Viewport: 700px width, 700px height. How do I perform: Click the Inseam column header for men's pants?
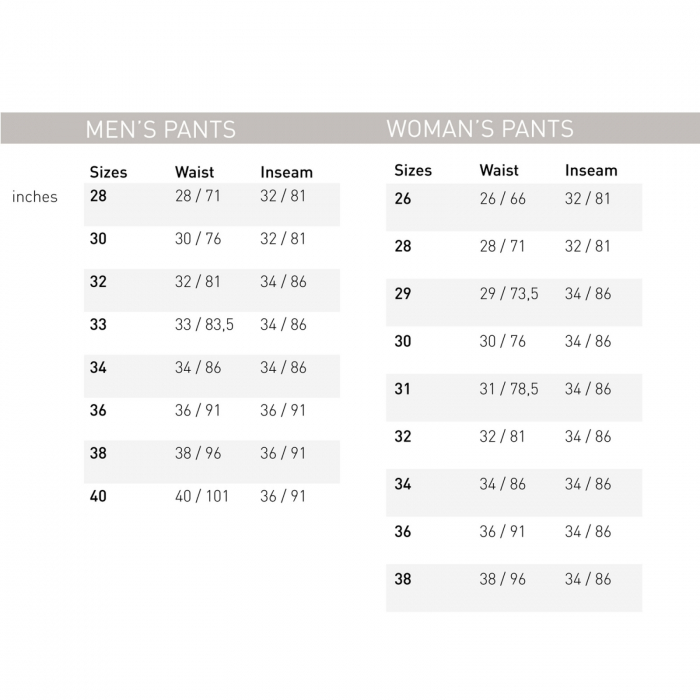tap(286, 172)
